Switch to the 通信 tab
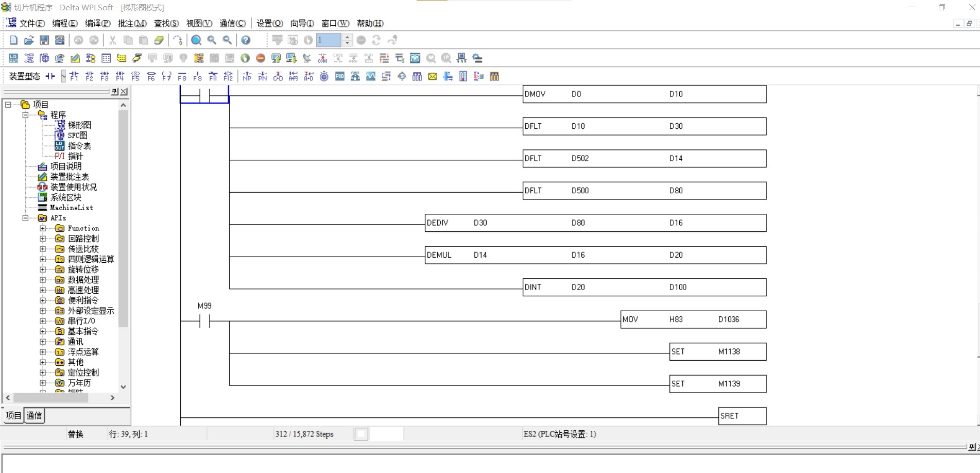Viewport: 980px width, 473px height. (x=34, y=415)
